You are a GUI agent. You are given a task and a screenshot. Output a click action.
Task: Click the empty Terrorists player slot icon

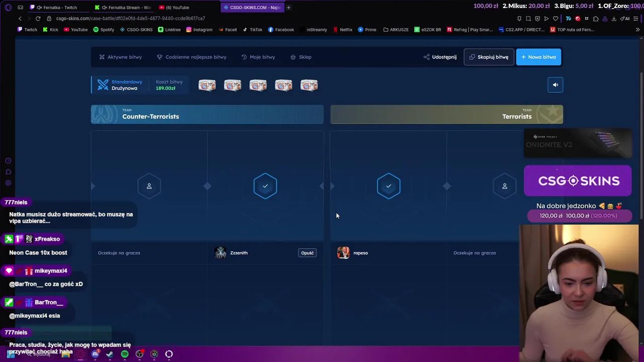pyautogui.click(x=505, y=186)
